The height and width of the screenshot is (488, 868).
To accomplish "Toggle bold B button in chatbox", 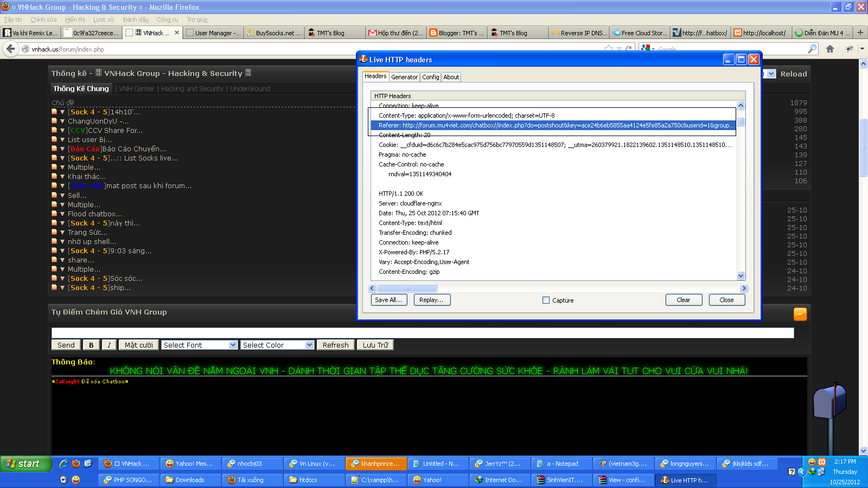I will [x=91, y=345].
